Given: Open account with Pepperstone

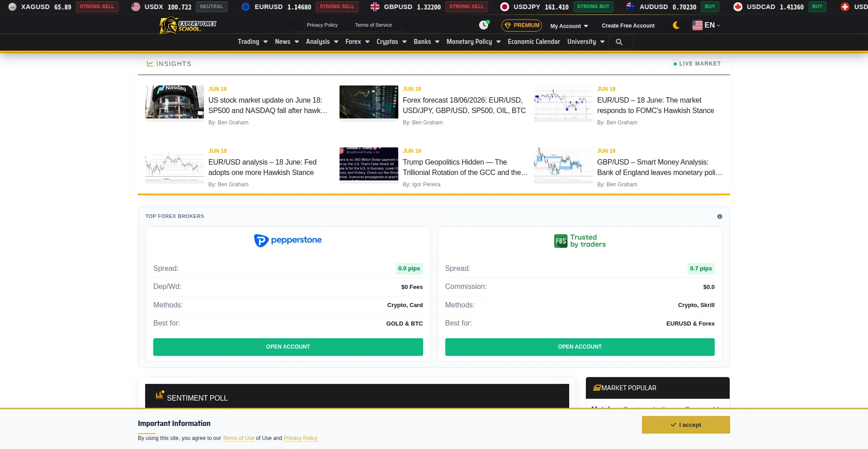Looking at the screenshot, I should click(x=288, y=347).
